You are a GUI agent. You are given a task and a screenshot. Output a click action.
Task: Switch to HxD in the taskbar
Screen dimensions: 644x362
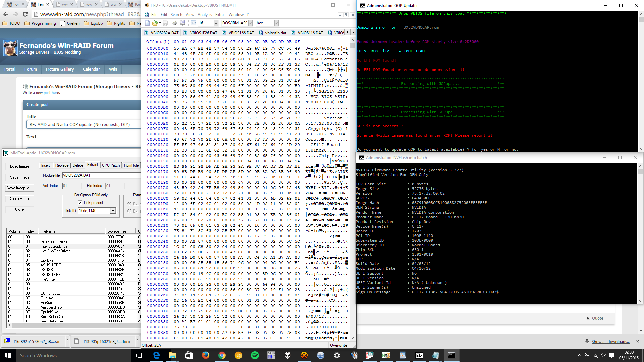(386, 355)
